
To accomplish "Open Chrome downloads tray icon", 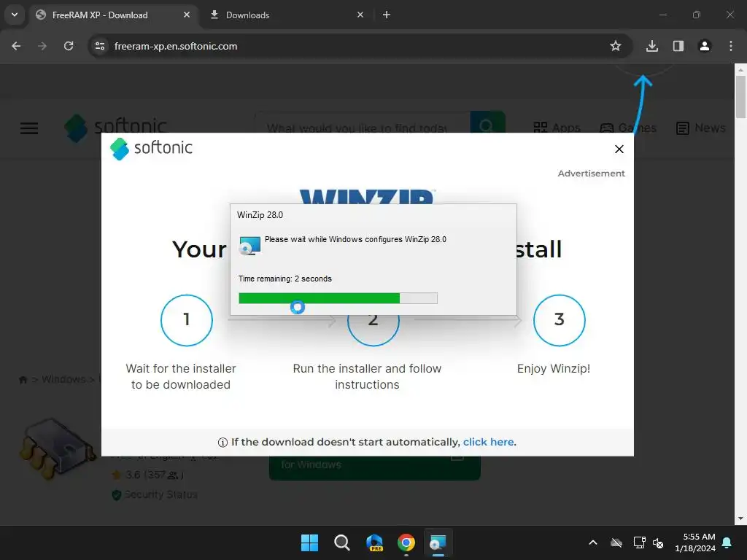I will [651, 46].
